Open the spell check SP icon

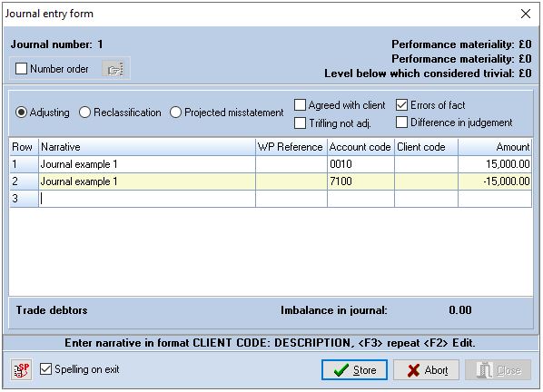(21, 369)
